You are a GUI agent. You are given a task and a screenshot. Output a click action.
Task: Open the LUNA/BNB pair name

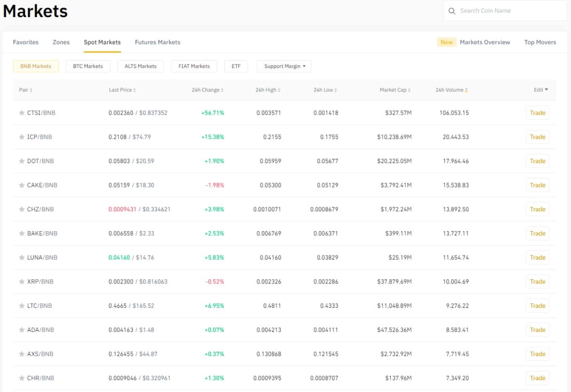pos(42,258)
